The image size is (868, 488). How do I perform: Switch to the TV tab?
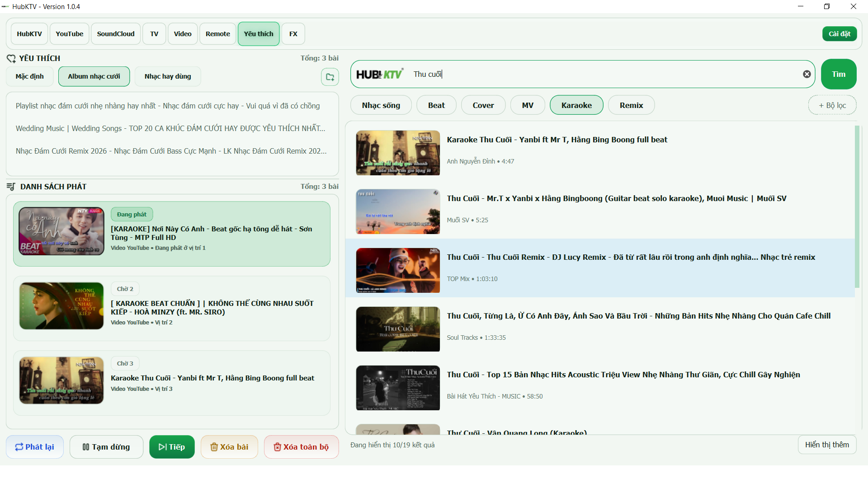tap(154, 34)
